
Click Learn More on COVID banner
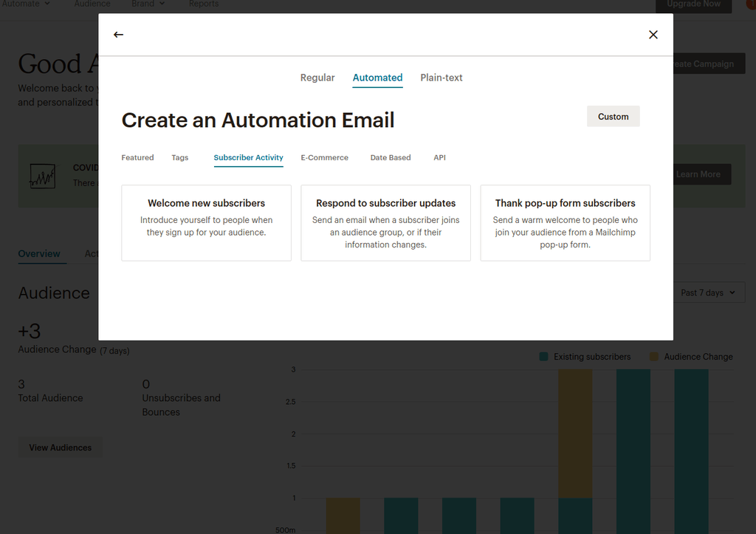[702, 174]
